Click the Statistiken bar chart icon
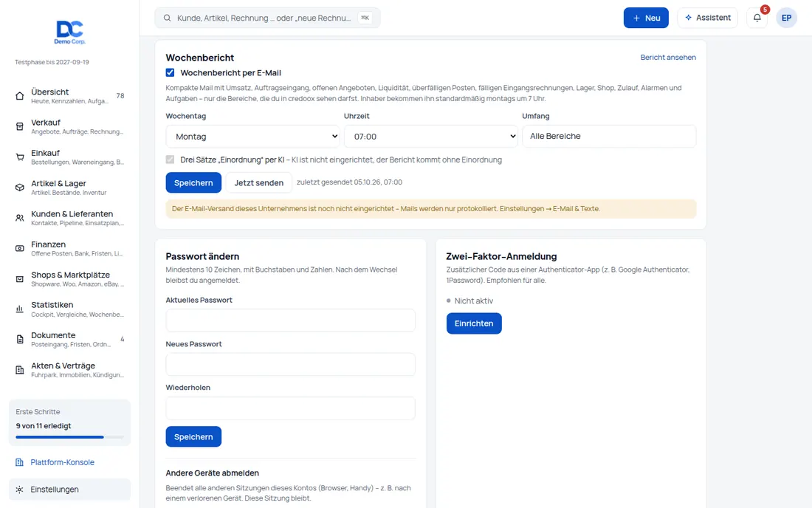Viewport: 812px width, 508px height. (x=20, y=309)
